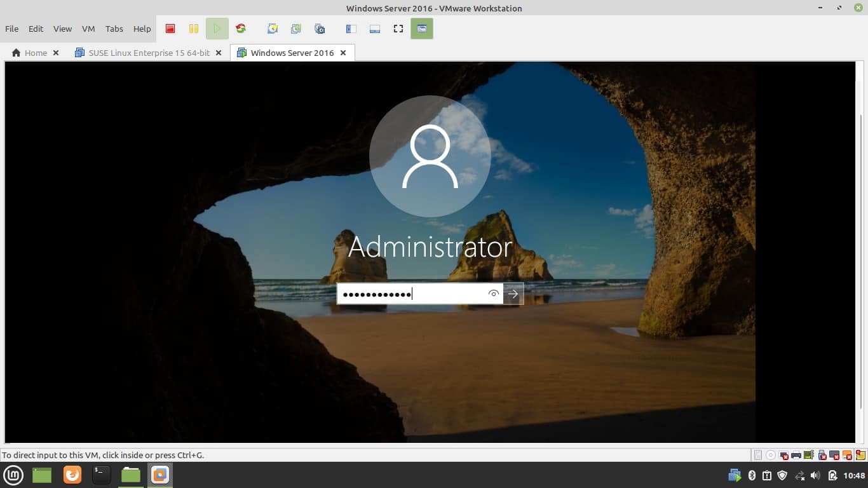Image resolution: width=868 pixels, height=488 pixels.
Task: Click the green sound card status icon
Action: tap(809, 455)
